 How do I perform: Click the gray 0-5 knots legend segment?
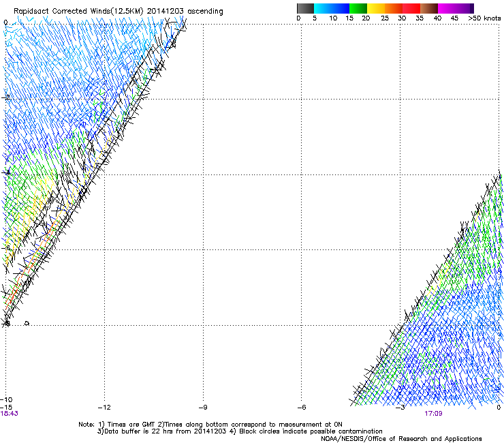305,8
